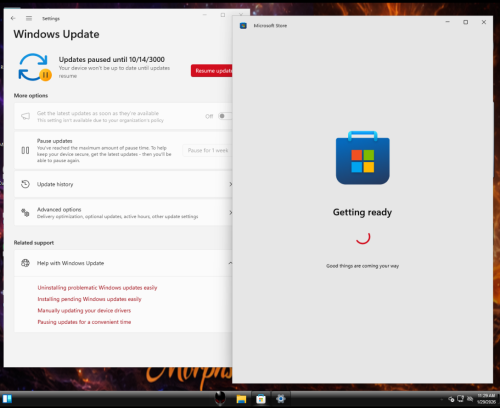This screenshot has height=408, width=500.
Task: Open the Start menu on the taskbar
Action: 7,399
